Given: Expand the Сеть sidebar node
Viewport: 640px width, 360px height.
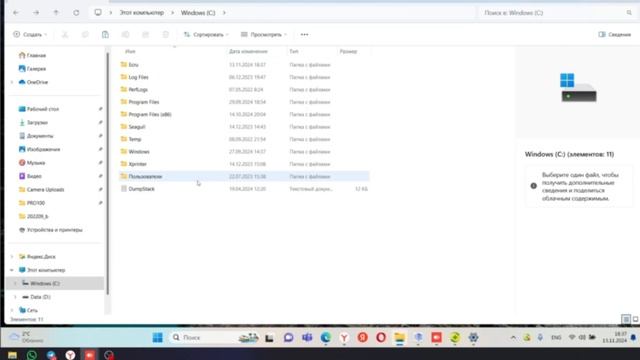Looking at the screenshot, I should click(x=12, y=310).
